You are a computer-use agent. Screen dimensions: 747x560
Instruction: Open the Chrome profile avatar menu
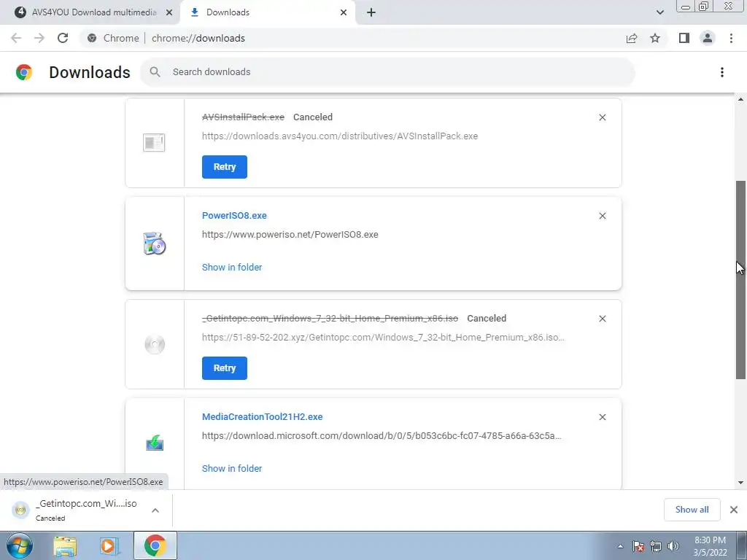point(708,38)
